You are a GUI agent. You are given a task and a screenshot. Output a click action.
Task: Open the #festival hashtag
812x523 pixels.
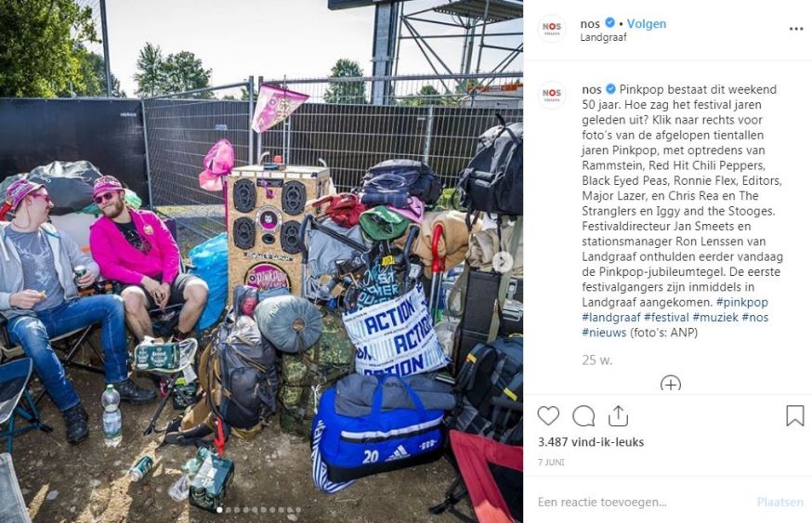(666, 317)
